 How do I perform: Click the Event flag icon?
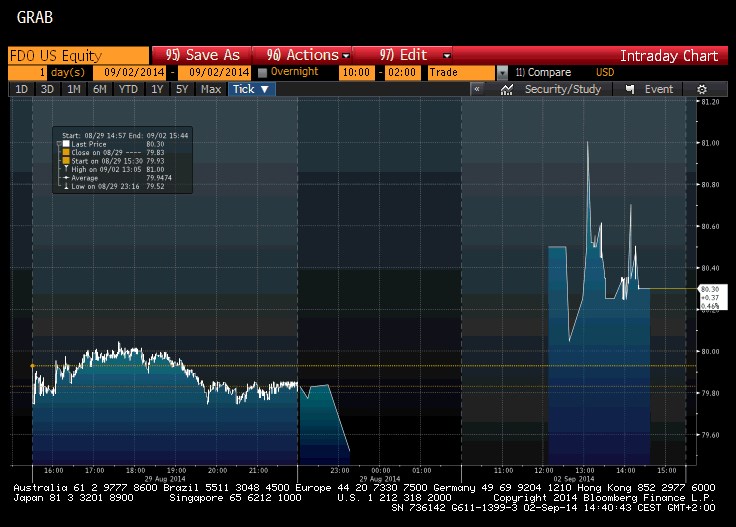tap(629, 89)
